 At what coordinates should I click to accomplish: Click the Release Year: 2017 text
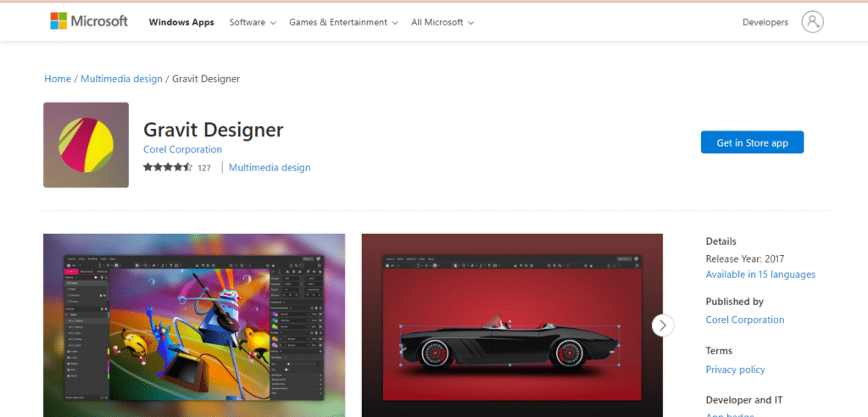(x=745, y=259)
